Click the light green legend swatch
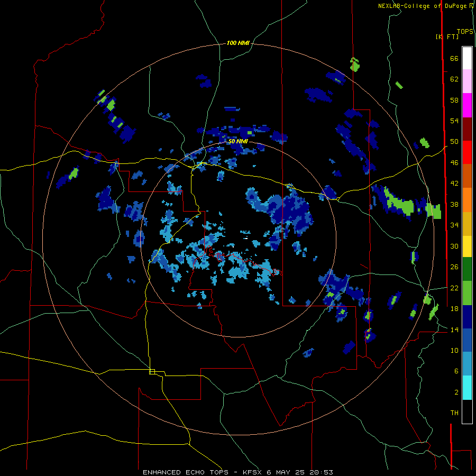 click(x=467, y=293)
